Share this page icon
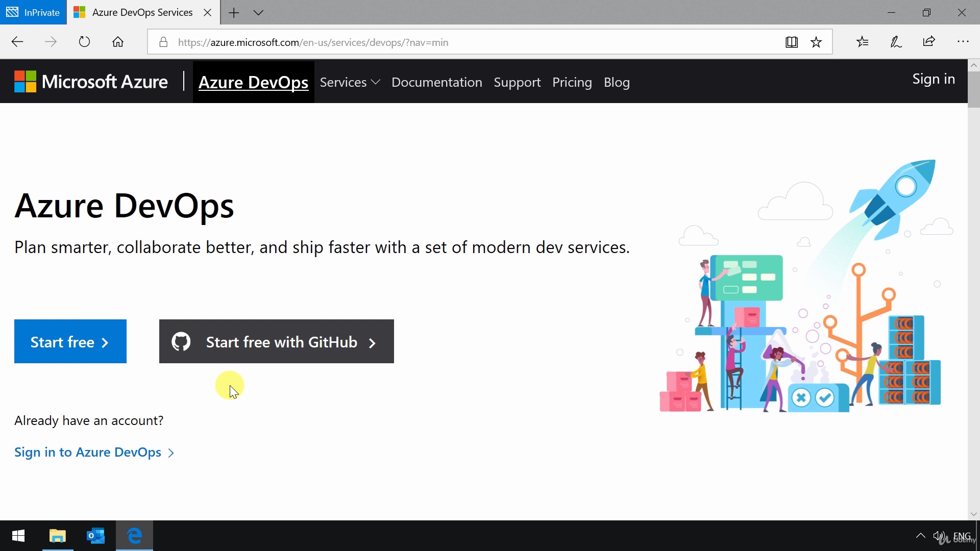Image resolution: width=980 pixels, height=551 pixels. (929, 42)
